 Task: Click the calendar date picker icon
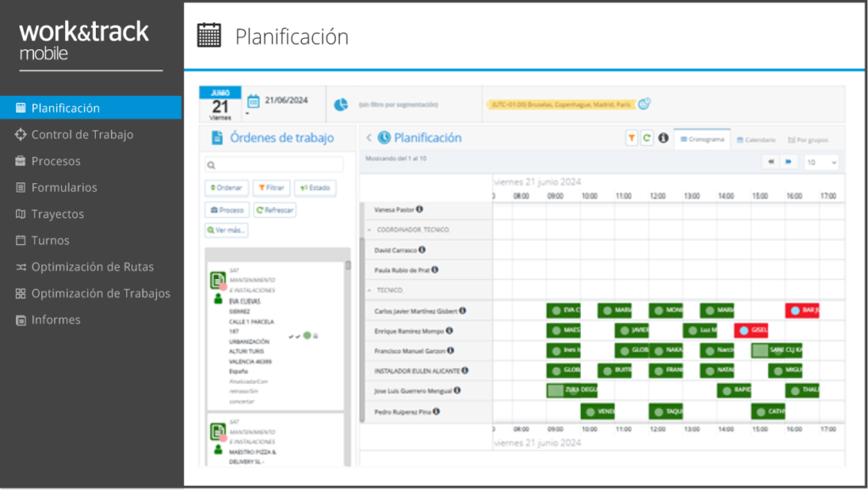point(253,102)
